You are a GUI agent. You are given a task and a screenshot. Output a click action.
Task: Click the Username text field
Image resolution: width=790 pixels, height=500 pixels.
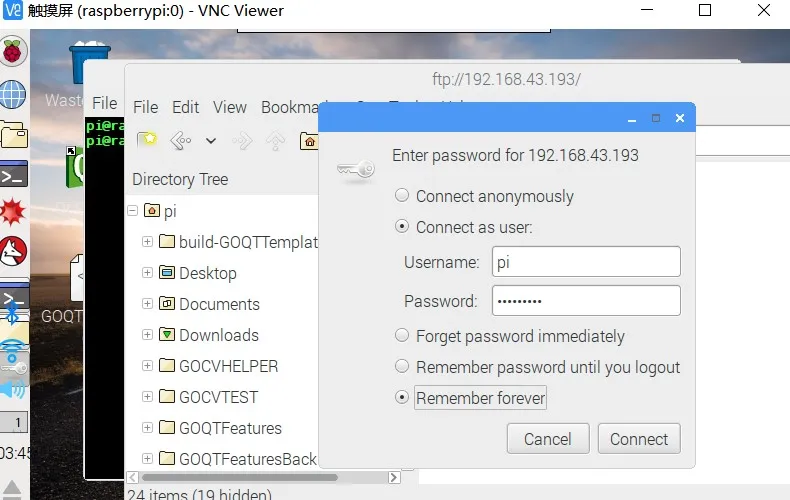pos(586,262)
